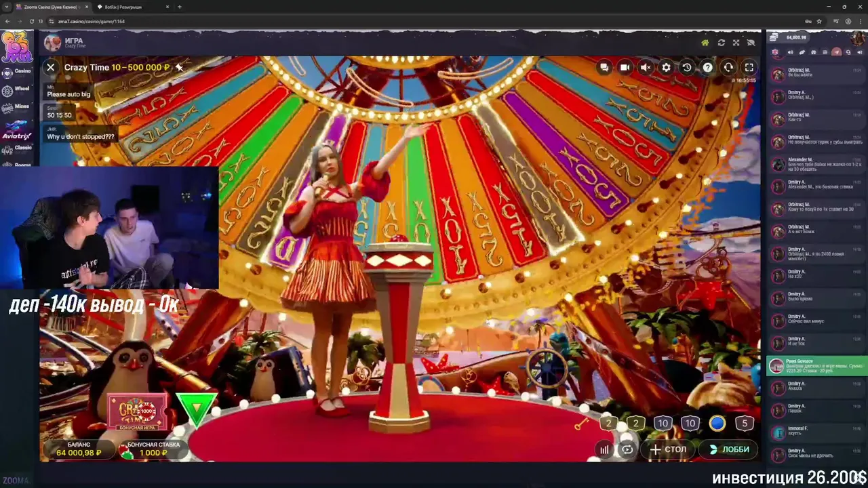Open the game chat icon
The image size is (868, 488).
[x=604, y=67]
